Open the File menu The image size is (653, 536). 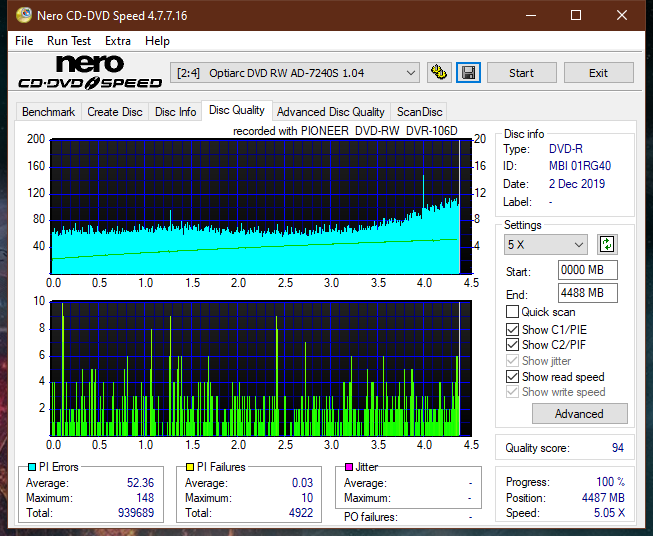pyautogui.click(x=24, y=41)
